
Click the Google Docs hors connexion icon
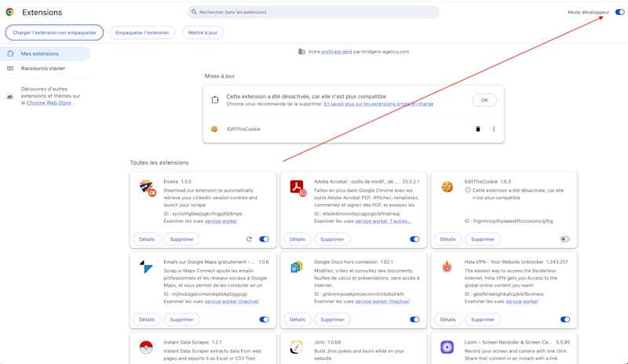point(297,267)
